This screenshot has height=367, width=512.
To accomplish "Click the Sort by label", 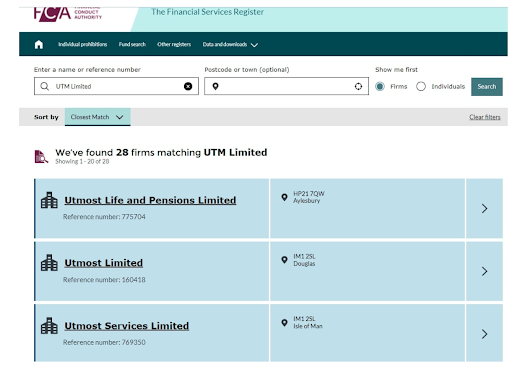I will point(46,117).
